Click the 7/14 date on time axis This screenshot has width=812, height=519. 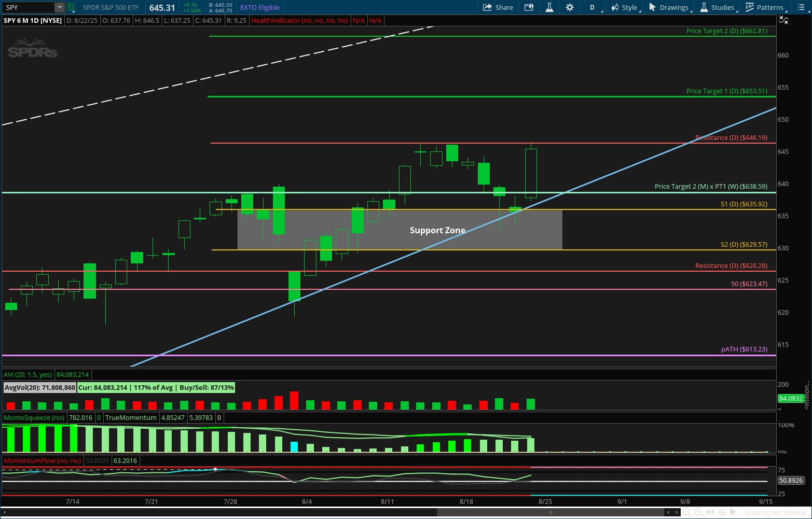(73, 501)
